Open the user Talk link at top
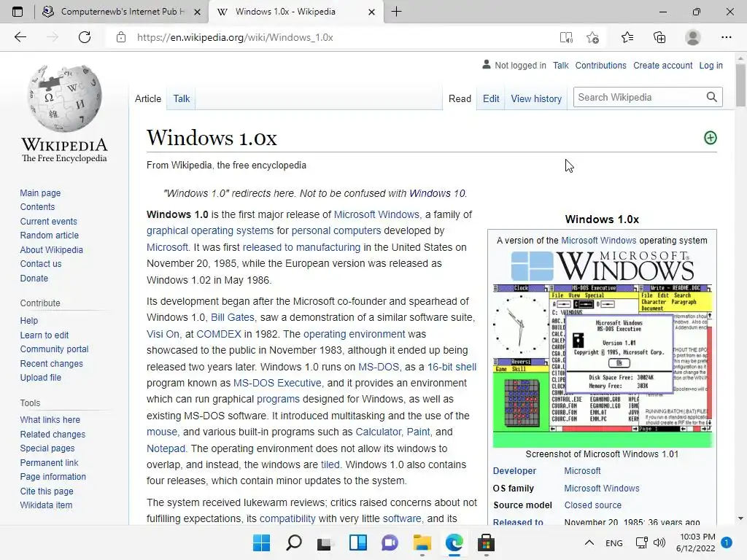The width and height of the screenshot is (747, 560). [x=561, y=65]
